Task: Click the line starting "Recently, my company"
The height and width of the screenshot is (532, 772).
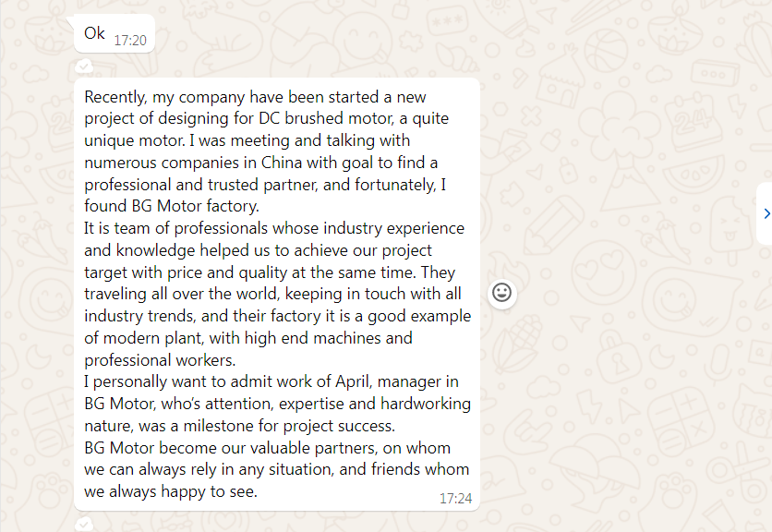Action: click(255, 97)
